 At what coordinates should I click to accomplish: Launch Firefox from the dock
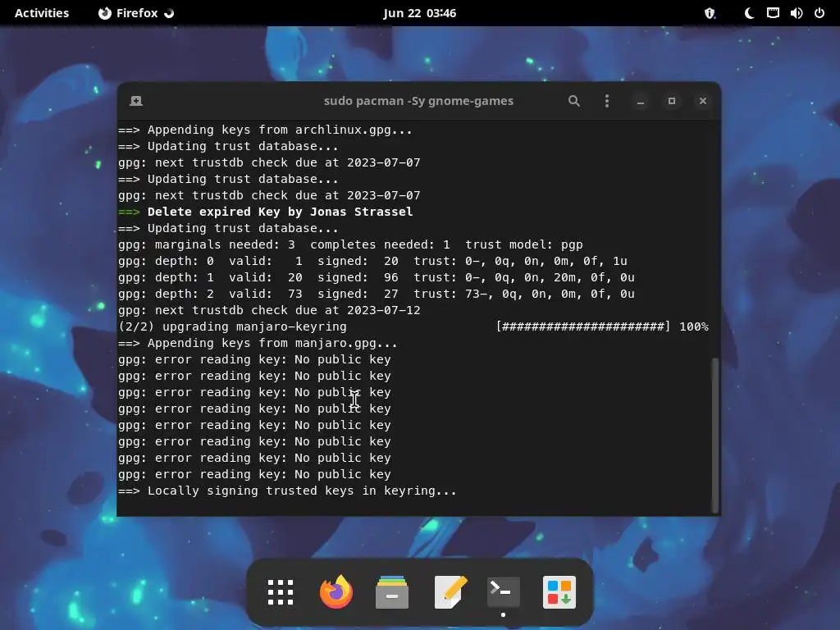coord(336,592)
